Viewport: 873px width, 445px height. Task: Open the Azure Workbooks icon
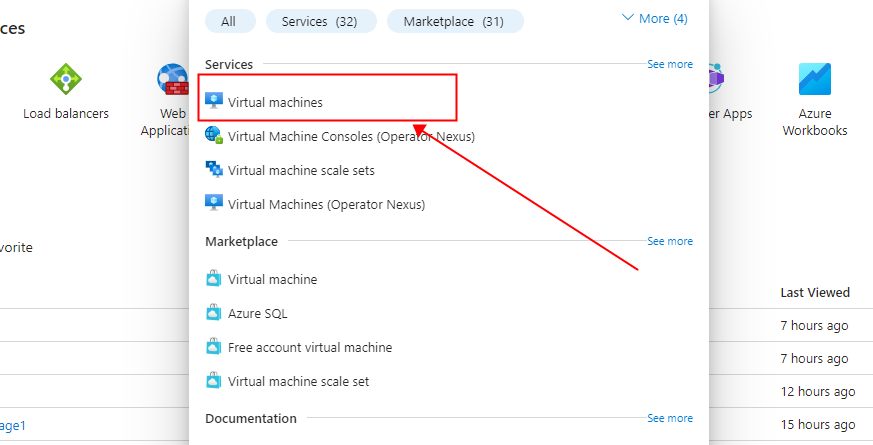point(814,80)
